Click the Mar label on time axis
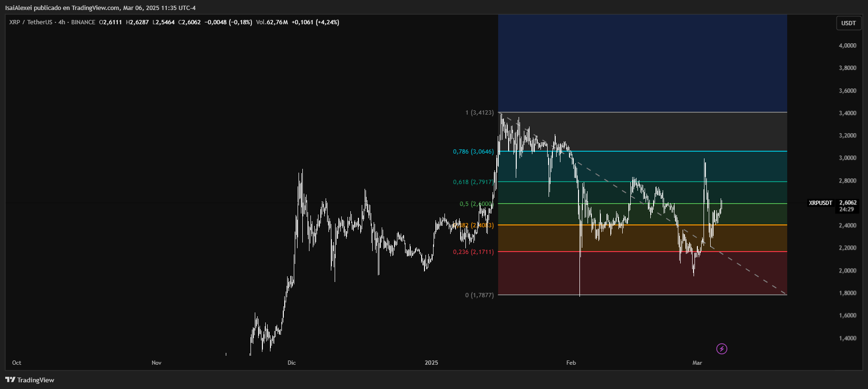Screen dimensions: 868x389 (x=697, y=363)
